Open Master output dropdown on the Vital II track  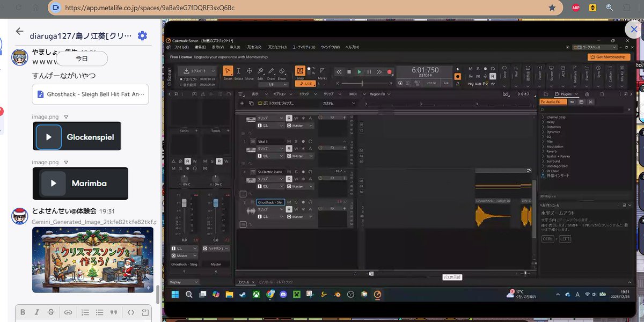click(x=300, y=156)
